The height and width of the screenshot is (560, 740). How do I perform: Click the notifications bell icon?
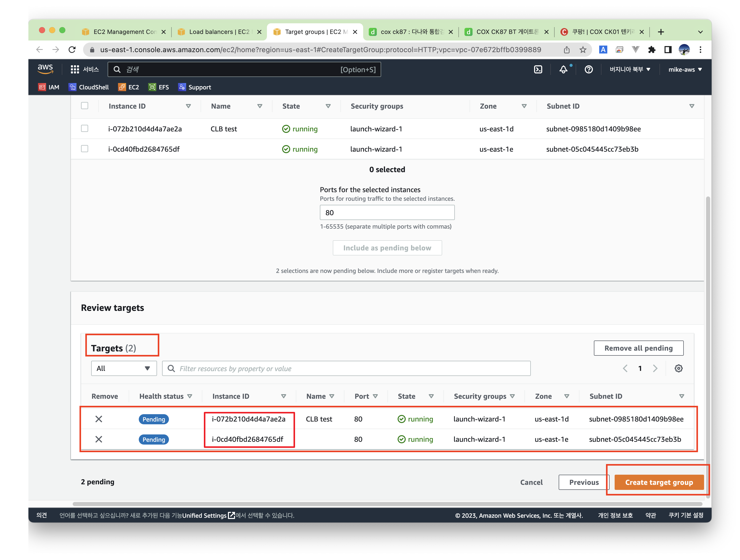[x=563, y=70]
